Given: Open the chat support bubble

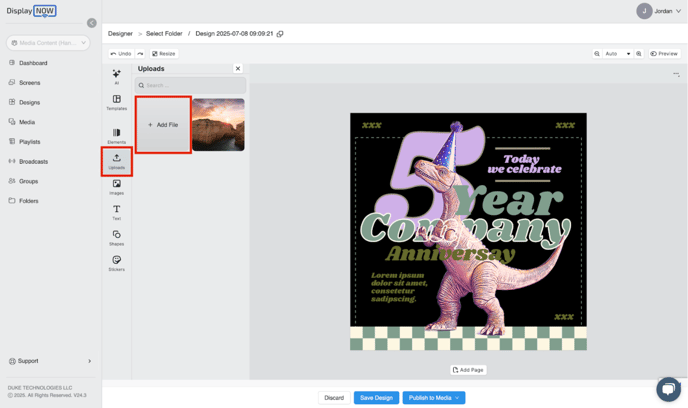Looking at the screenshot, I should 668,389.
